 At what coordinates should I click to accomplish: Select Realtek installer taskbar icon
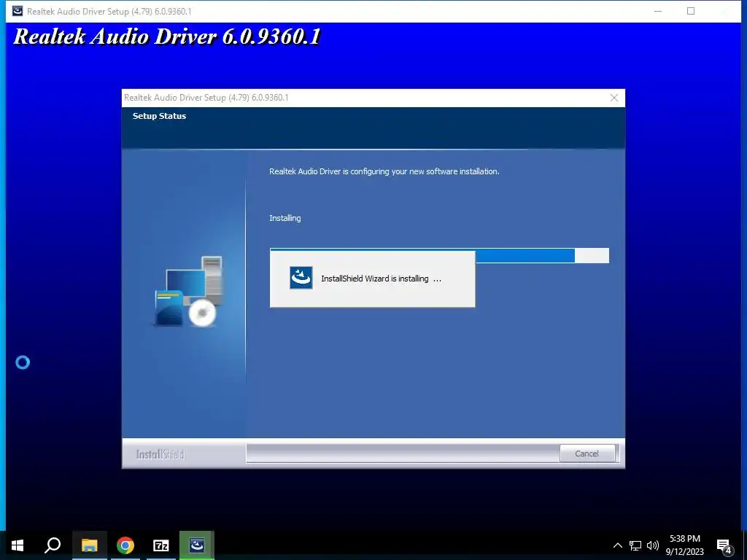pyautogui.click(x=197, y=545)
